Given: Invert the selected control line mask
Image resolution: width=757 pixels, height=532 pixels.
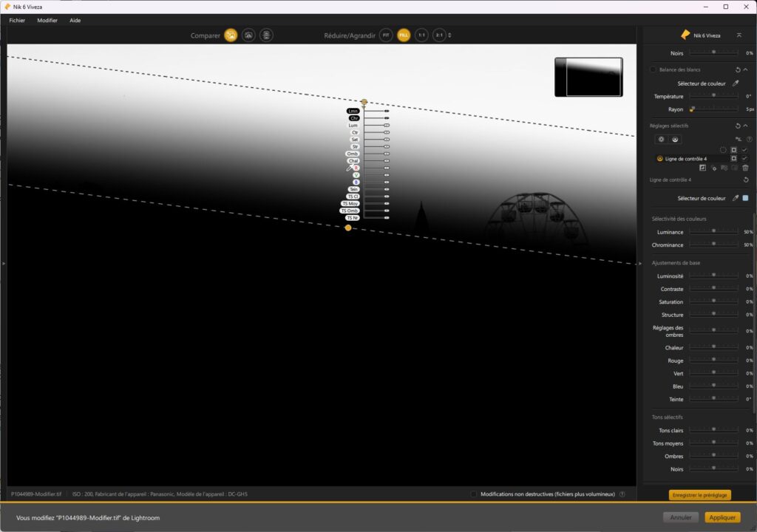Looking at the screenshot, I should (x=702, y=168).
